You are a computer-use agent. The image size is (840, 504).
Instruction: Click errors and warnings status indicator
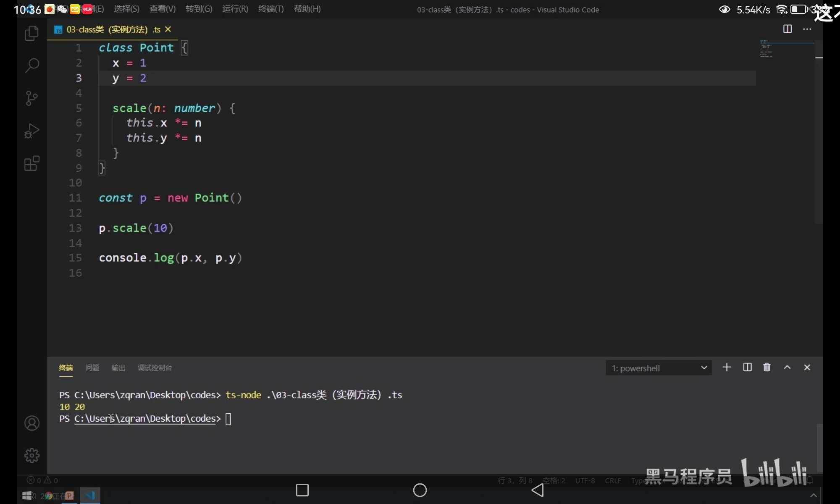click(42, 480)
